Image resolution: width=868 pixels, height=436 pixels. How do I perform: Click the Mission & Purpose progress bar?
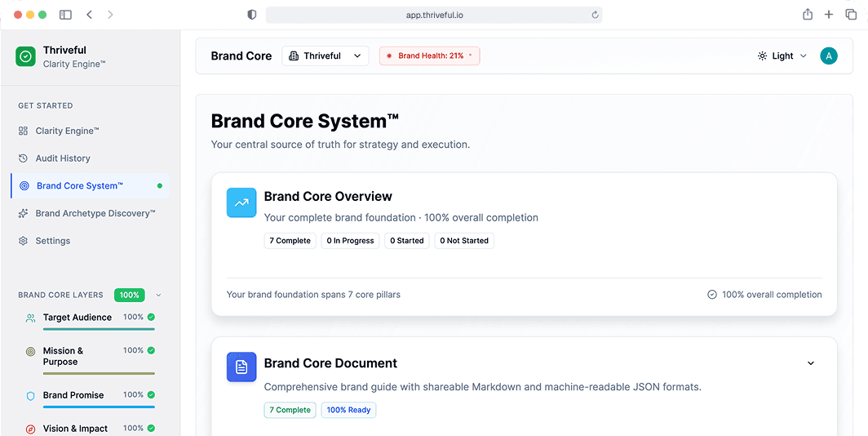point(99,373)
